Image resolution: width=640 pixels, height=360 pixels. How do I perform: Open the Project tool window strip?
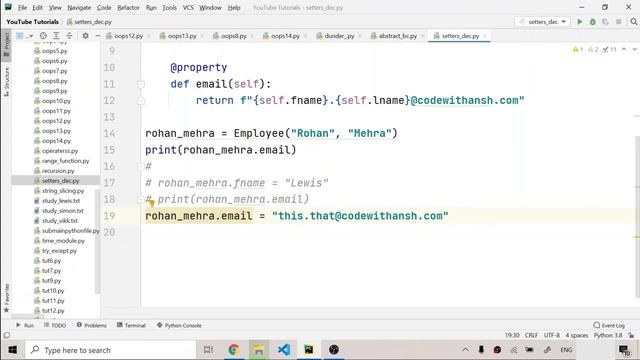pos(7,44)
